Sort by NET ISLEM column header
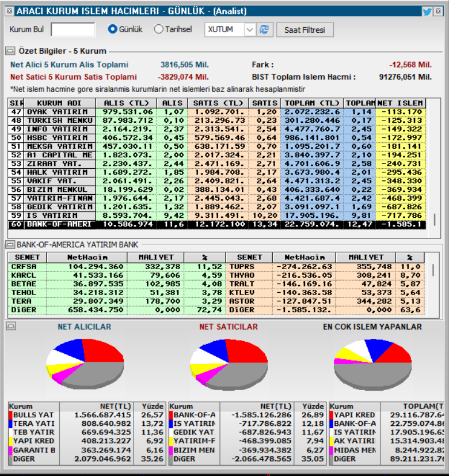This screenshot has height=476, width=449. click(400, 103)
